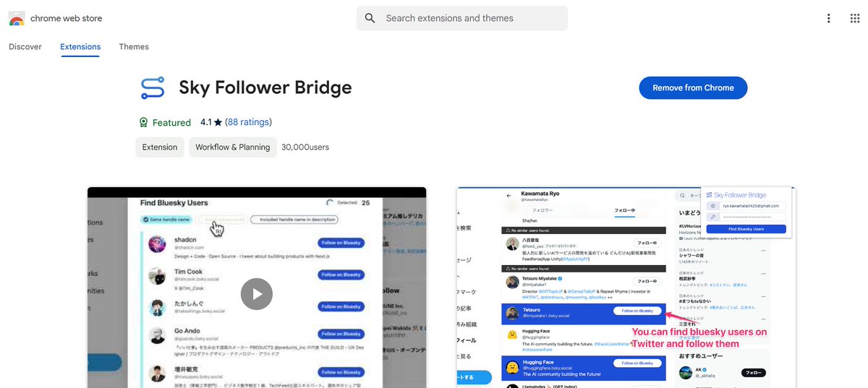
Task: Click the Sky Follower Bridge extension logo
Action: 153,87
